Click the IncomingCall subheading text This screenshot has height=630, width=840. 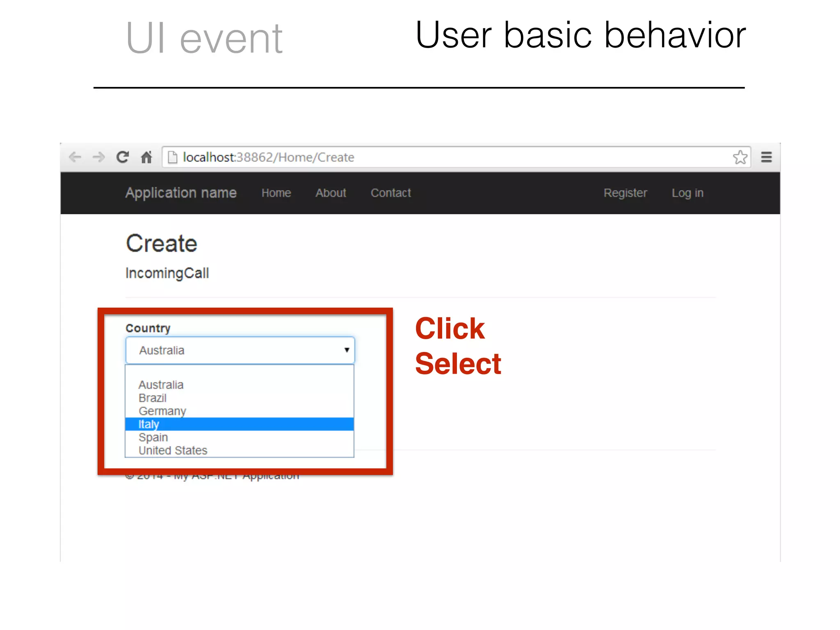click(167, 273)
